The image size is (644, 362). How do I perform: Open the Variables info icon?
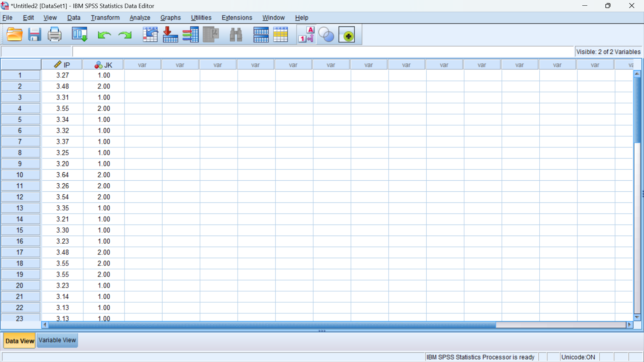[191, 35]
